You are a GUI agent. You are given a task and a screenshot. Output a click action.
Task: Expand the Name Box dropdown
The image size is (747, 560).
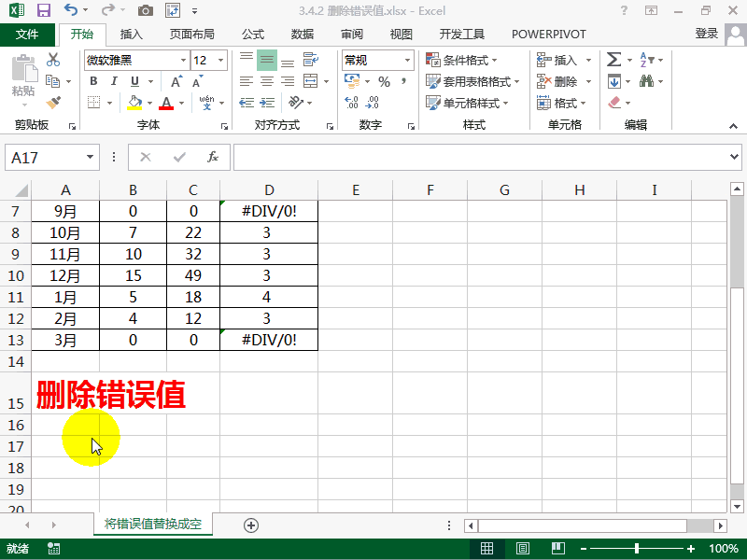(90, 157)
